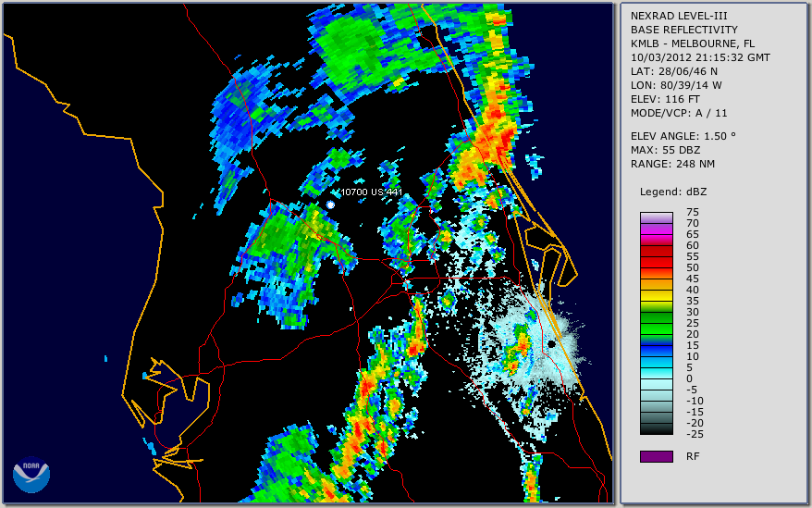Viewport: 812px width, 508px height.
Task: Click the 30 dBZ green legend band
Action: 656,317
